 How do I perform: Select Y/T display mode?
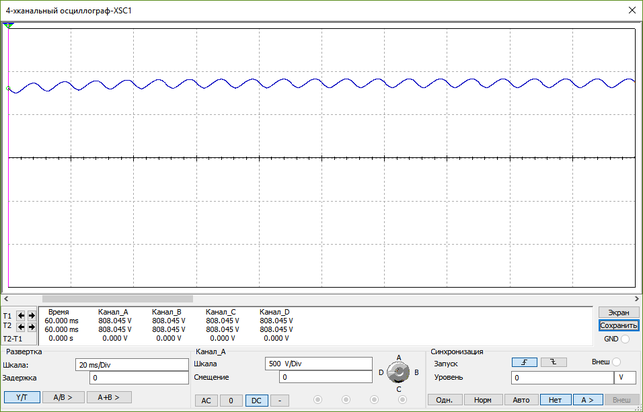click(x=22, y=397)
